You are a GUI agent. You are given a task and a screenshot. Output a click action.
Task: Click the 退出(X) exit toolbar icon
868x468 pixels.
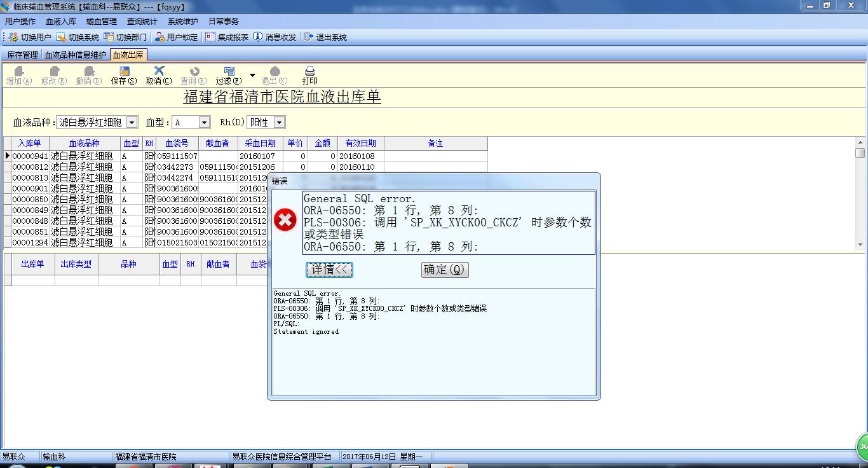pyautogui.click(x=275, y=76)
